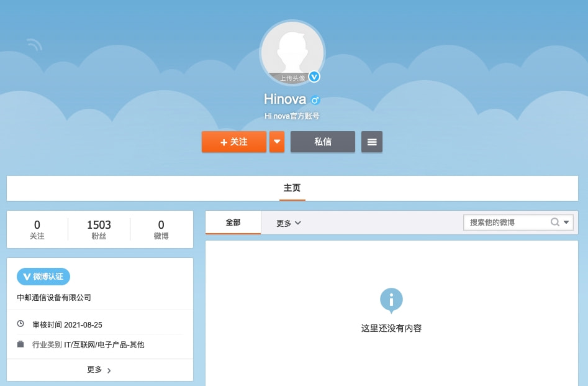This screenshot has height=386, width=588.
Task: Click the briefcase icon beside 行业类别
Action: 20,344
